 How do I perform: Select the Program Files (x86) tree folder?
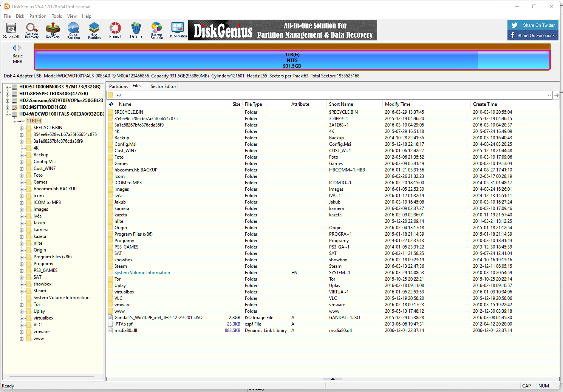click(x=53, y=257)
